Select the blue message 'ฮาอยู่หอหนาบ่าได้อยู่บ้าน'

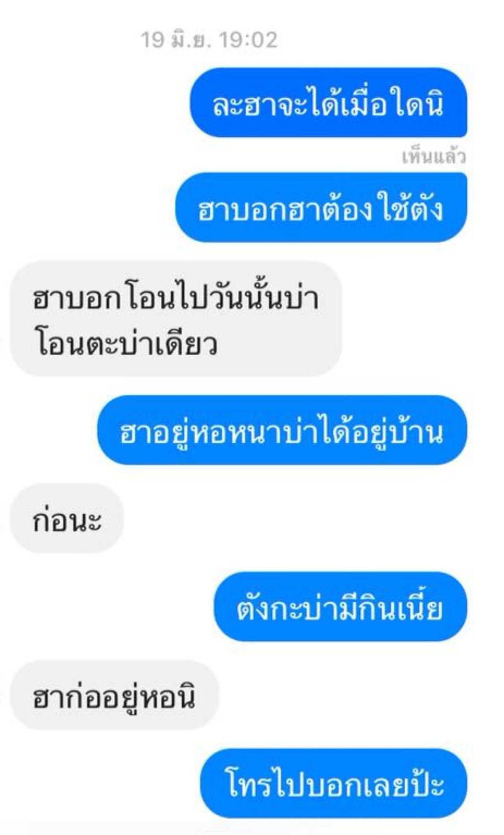tap(282, 430)
